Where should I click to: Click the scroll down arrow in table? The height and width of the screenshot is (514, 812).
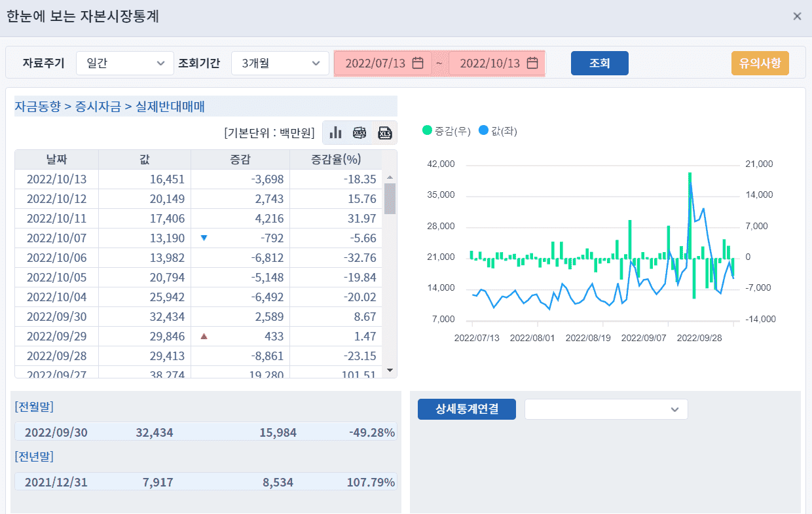pos(390,371)
